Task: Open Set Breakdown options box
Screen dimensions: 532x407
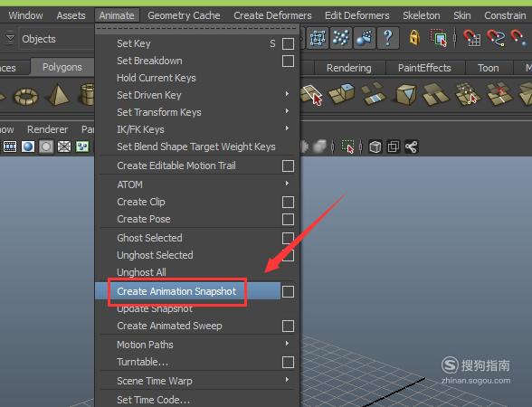Action: coord(288,62)
